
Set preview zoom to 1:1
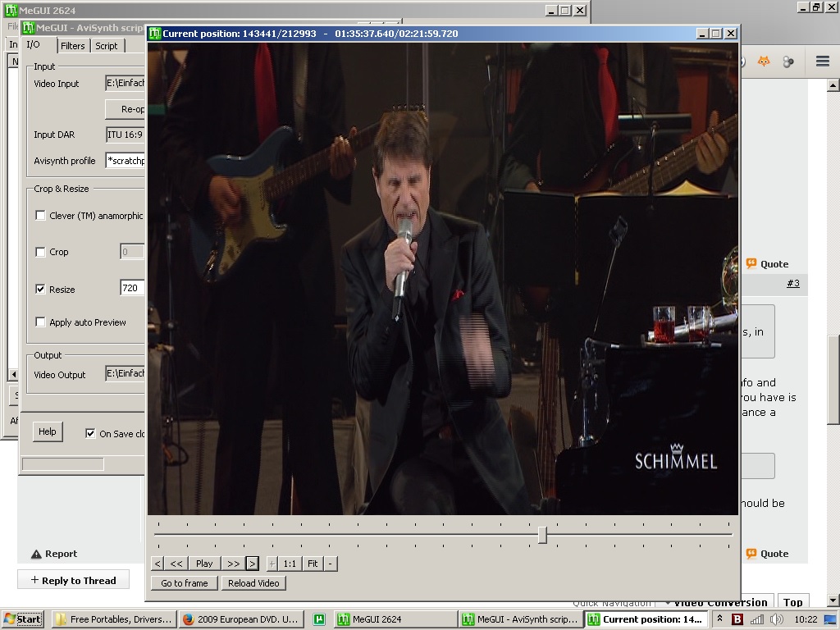tap(290, 564)
